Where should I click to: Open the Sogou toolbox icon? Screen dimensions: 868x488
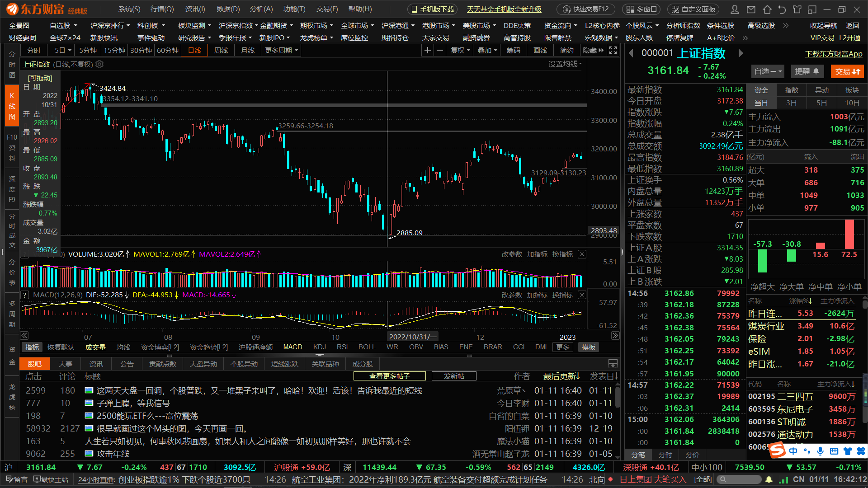tap(861, 451)
